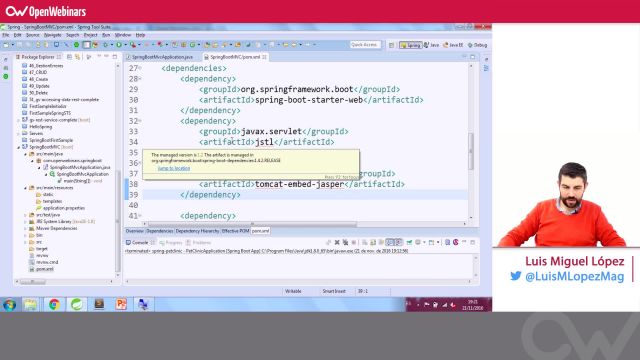The height and width of the screenshot is (360, 640).
Task: Open the File menu
Action: [x=6, y=35]
